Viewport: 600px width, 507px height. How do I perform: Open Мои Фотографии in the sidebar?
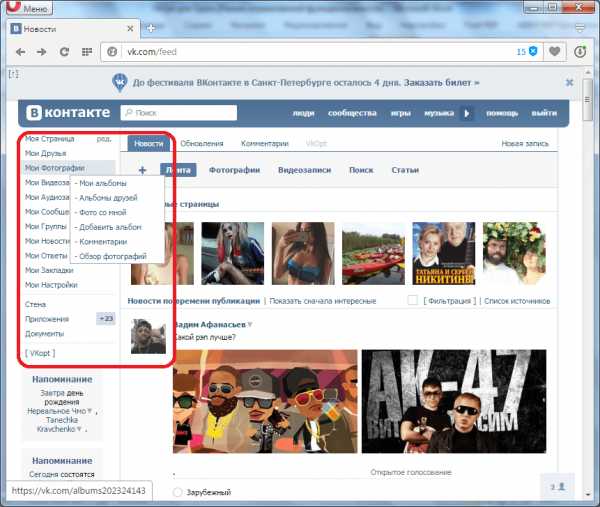tap(55, 168)
